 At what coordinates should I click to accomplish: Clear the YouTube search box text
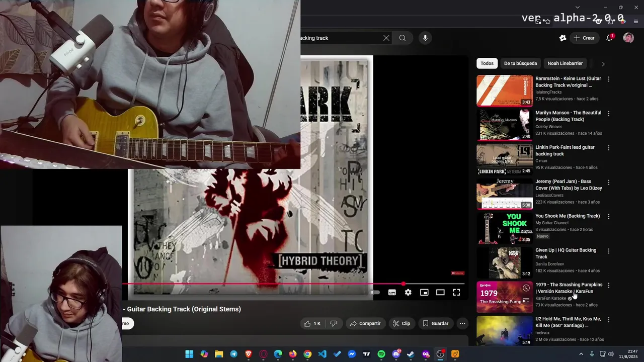tap(386, 38)
